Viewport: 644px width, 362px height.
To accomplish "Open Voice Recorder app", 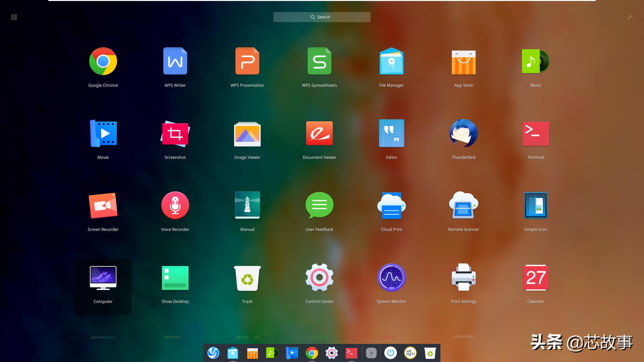I will [x=175, y=205].
